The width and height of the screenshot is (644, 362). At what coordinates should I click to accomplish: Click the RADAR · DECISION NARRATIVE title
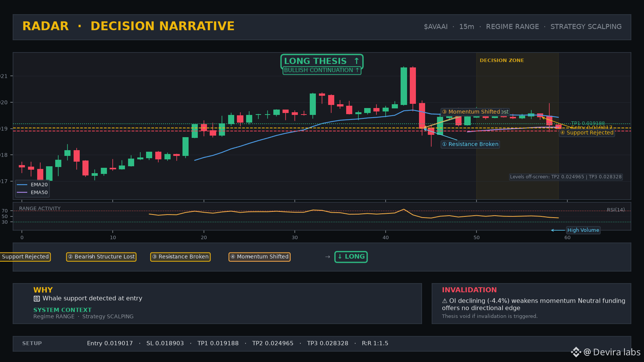pyautogui.click(x=128, y=26)
